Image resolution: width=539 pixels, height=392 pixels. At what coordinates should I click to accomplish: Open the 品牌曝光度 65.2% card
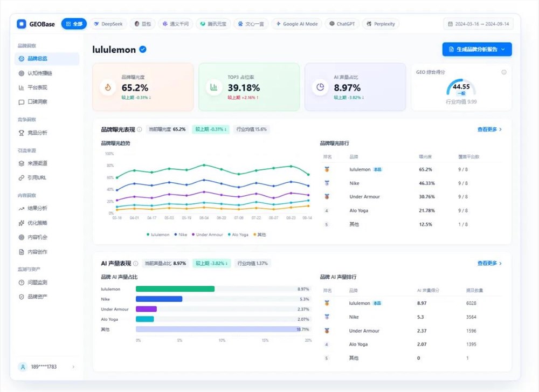pyautogui.click(x=143, y=87)
